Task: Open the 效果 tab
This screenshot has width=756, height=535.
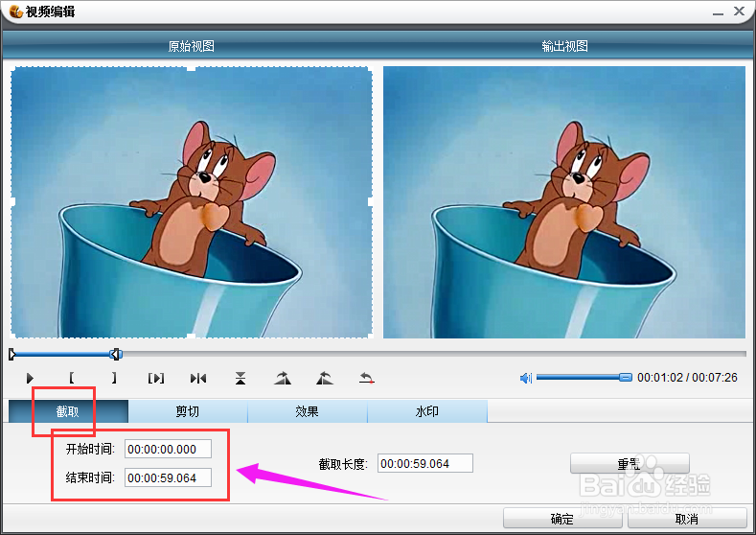Action: pos(308,411)
